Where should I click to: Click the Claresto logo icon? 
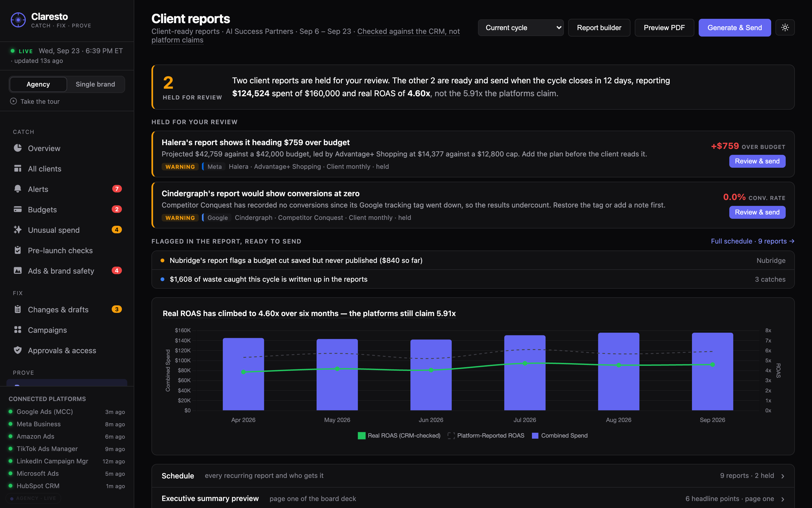click(x=18, y=20)
